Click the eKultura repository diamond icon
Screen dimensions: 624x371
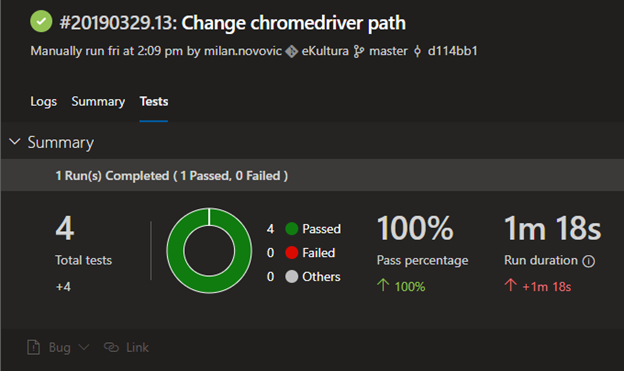292,51
